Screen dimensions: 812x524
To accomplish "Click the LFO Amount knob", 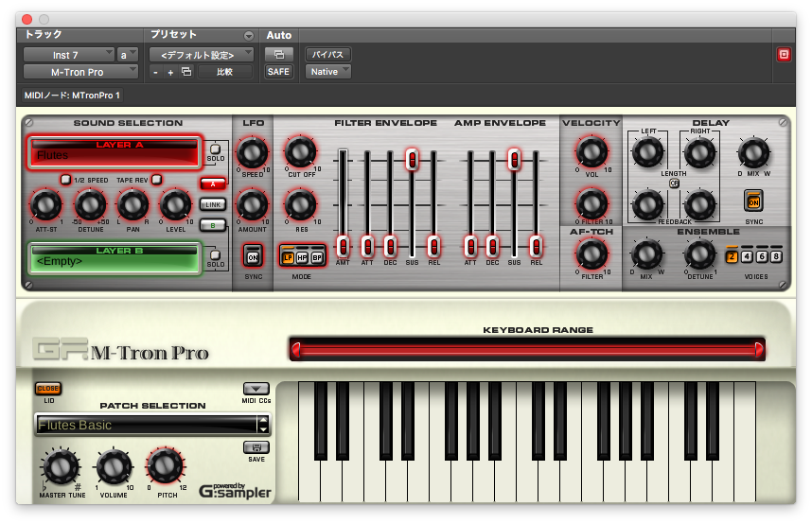I will tap(252, 205).
